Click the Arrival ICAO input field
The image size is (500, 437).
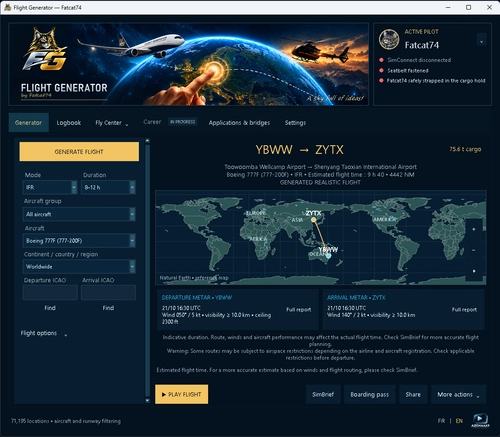click(108, 292)
